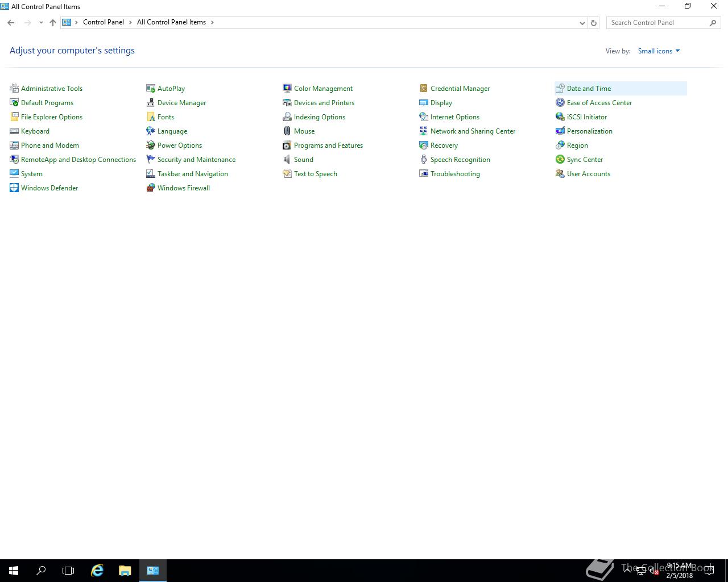Viewport: 728px width, 582px height.
Task: Open Taskbar and Navigation link
Action: [193, 173]
